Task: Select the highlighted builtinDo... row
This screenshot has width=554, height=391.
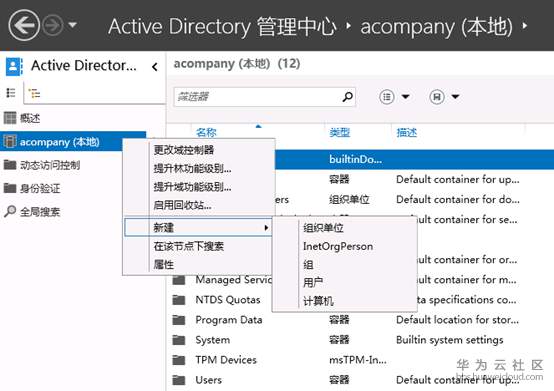Action: tap(414, 159)
